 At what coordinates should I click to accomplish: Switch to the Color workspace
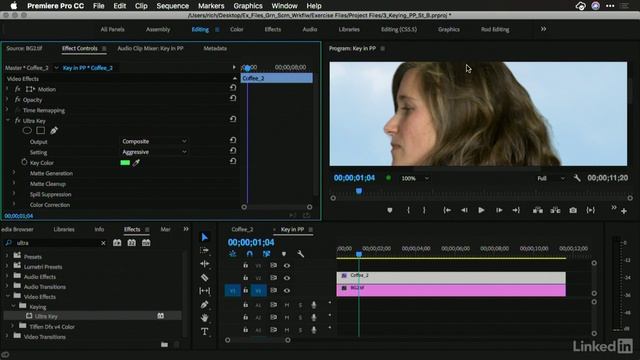tap(236, 29)
